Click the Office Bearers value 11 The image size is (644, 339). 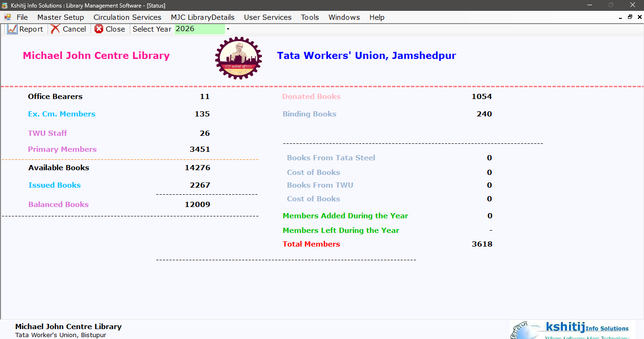(205, 97)
